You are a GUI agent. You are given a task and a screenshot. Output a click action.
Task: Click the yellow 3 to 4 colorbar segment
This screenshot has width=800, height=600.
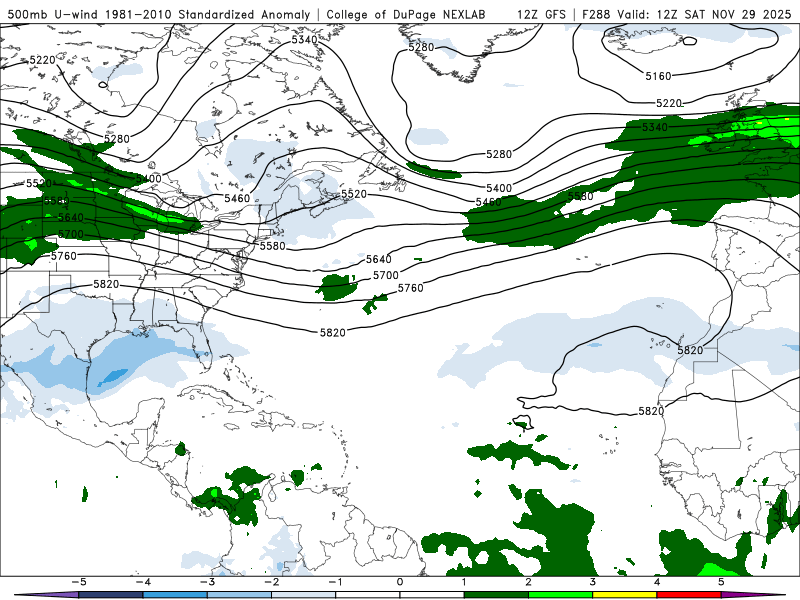[625, 595]
